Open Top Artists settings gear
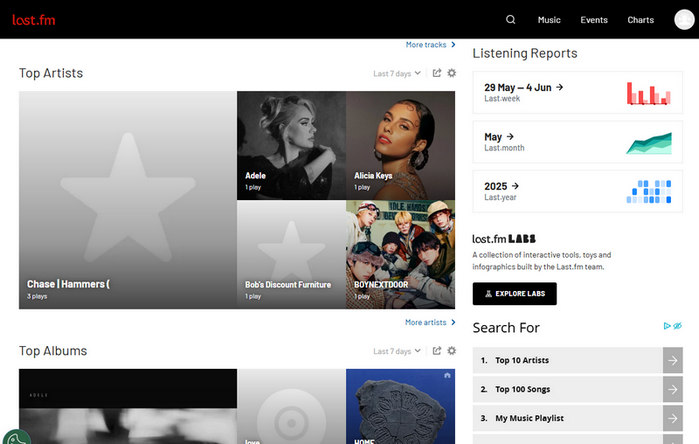699x444 pixels. (452, 73)
